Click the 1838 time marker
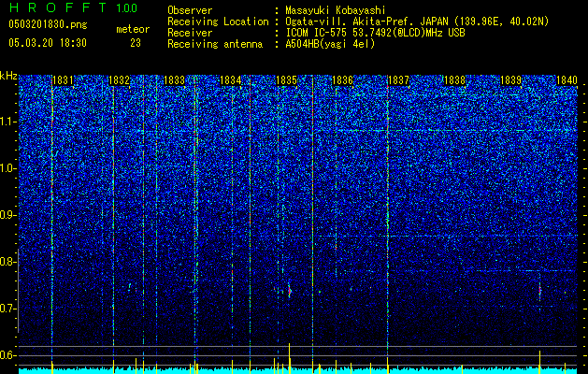This screenshot has height=374, width=588. (x=454, y=80)
